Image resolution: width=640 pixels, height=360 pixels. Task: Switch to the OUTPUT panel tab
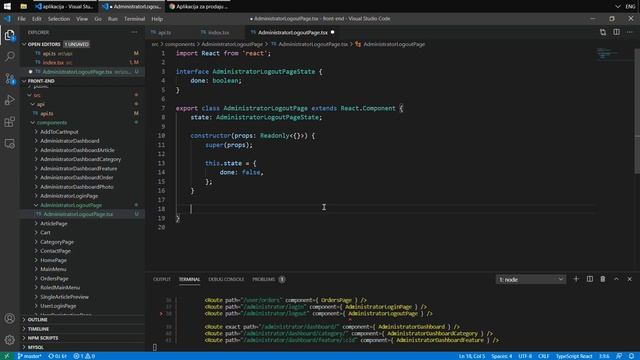coord(162,280)
